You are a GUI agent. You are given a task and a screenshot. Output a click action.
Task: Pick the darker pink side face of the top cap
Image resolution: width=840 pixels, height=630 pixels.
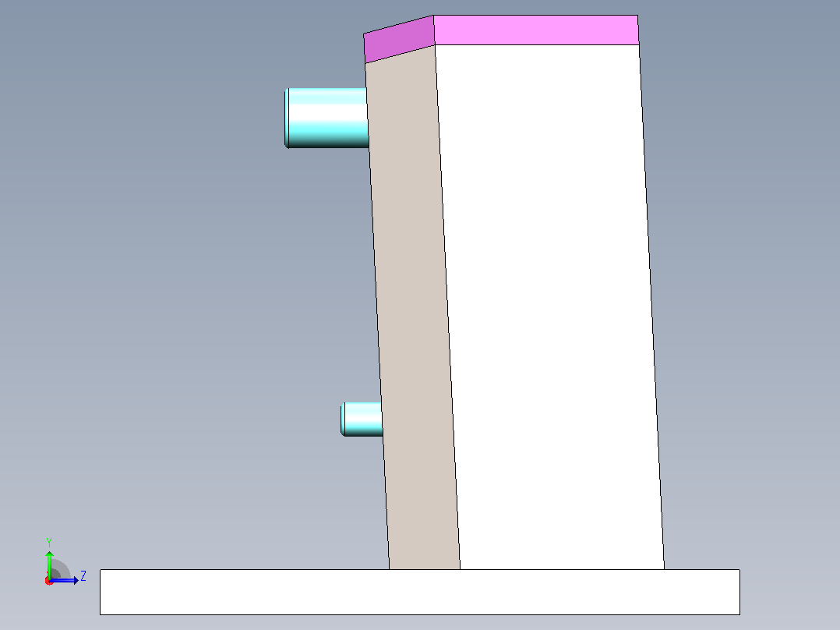399,39
